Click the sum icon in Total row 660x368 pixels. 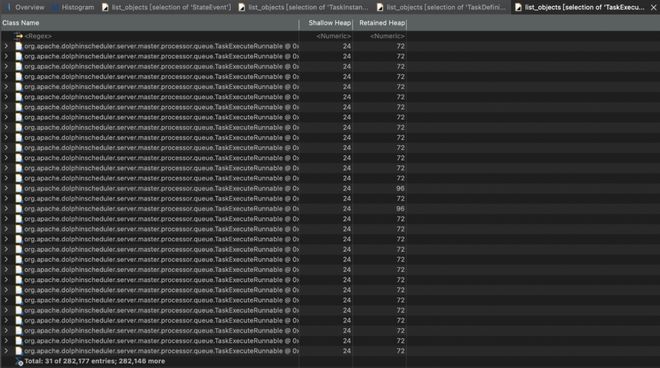pyautogui.click(x=19, y=361)
